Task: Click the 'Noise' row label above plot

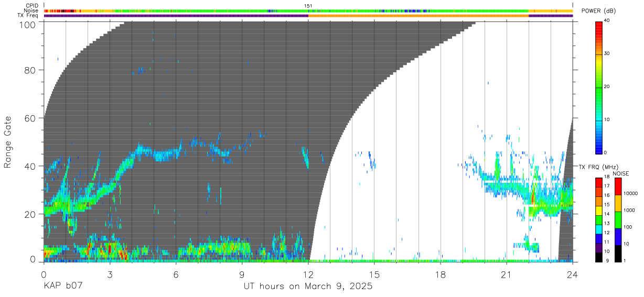Action: coord(31,10)
